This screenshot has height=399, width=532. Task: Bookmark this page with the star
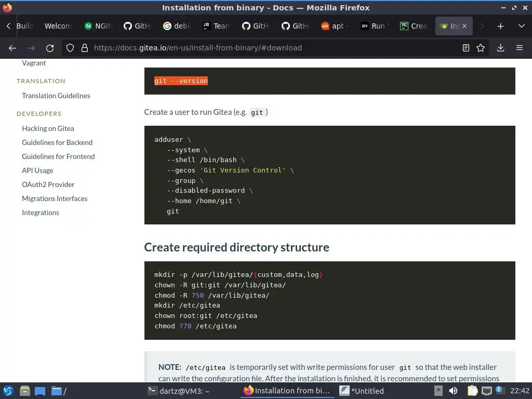point(481,48)
